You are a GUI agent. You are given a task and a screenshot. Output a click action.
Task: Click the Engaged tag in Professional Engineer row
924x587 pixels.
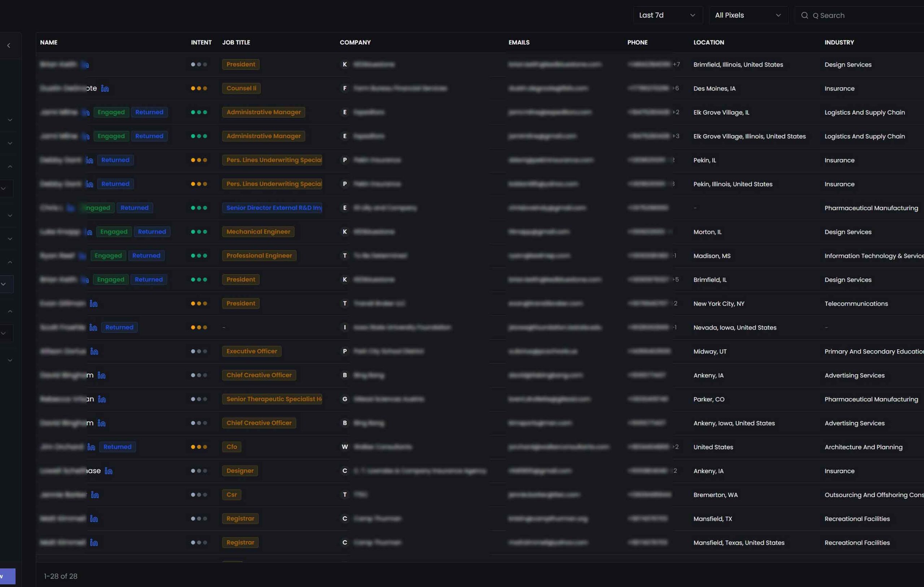coord(108,256)
